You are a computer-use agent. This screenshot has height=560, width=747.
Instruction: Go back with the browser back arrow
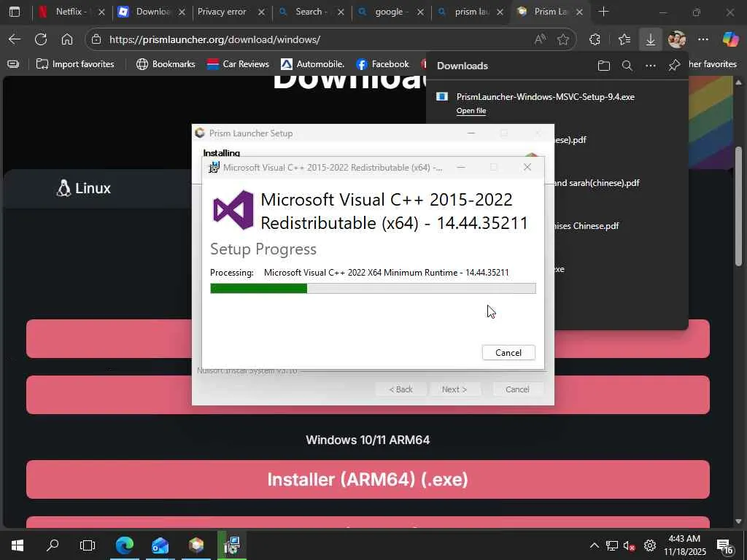(x=15, y=39)
